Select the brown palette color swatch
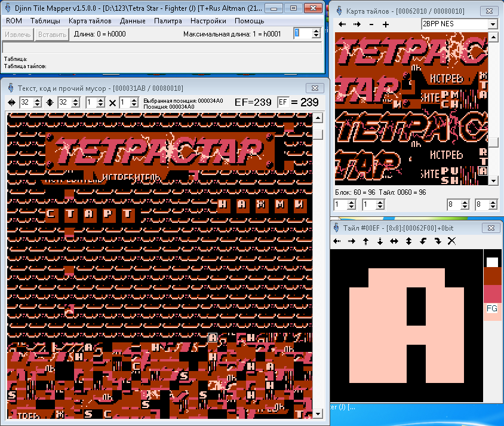504x426 pixels. click(492, 276)
